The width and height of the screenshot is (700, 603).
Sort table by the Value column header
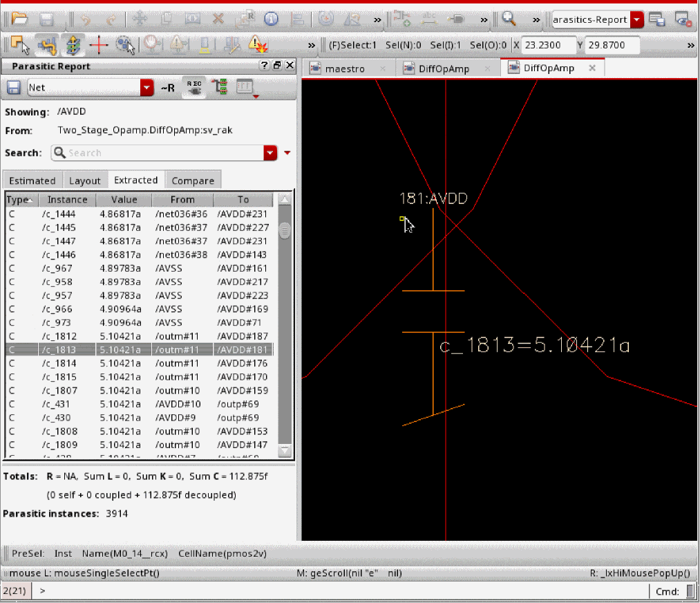tap(124, 200)
